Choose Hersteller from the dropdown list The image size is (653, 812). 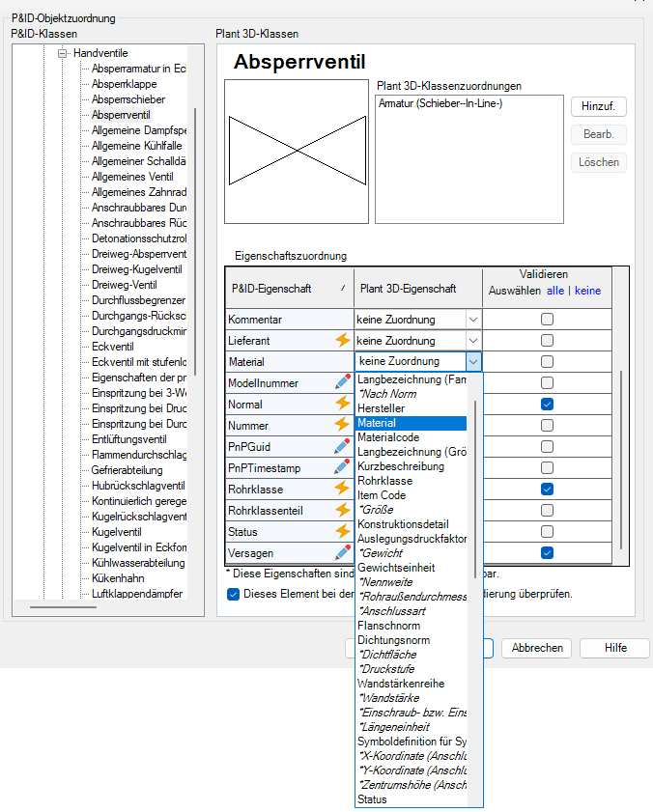(412, 408)
